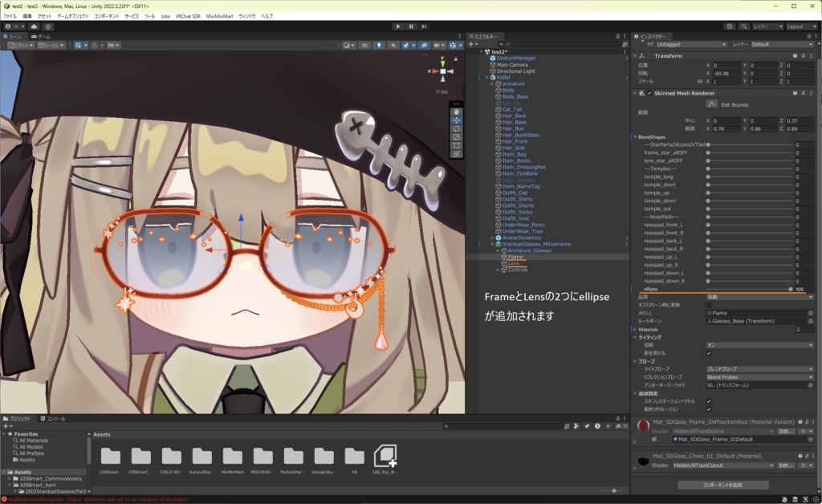Viewport: 822px width, 504px height.
Task: Open the File menu in menu bar
Action: click(x=10, y=16)
